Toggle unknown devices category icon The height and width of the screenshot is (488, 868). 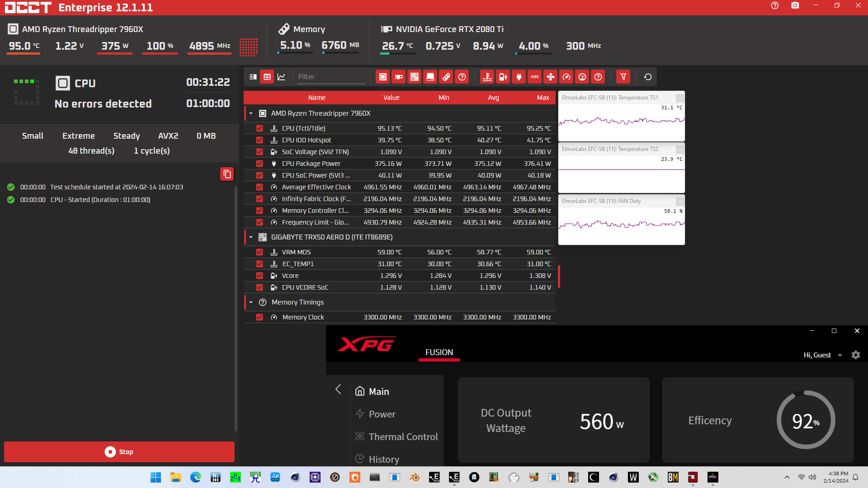pos(462,77)
